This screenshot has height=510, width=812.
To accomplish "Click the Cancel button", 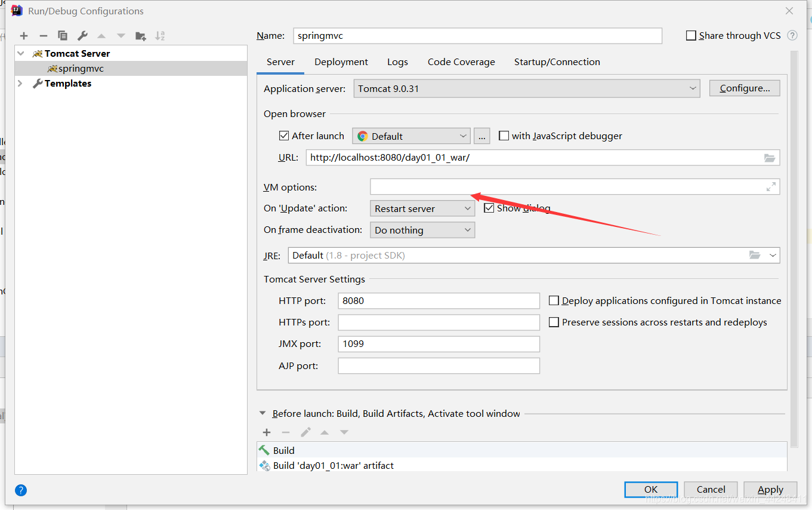I will (711, 490).
